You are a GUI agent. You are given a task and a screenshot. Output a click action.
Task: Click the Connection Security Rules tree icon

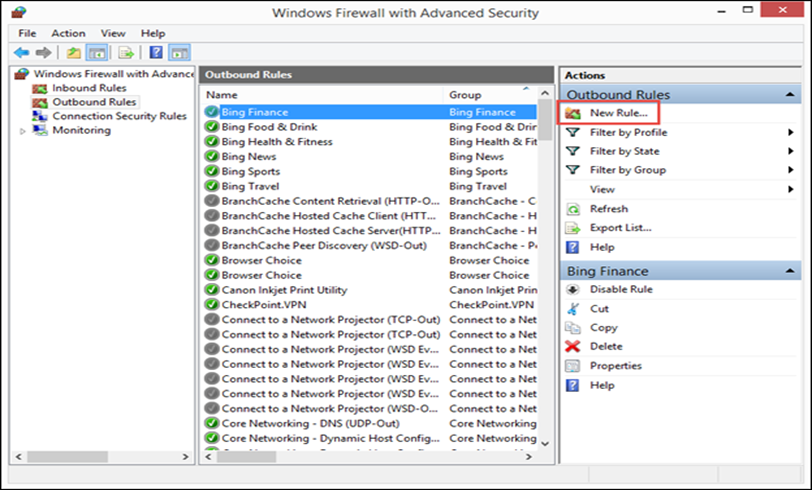coord(40,116)
